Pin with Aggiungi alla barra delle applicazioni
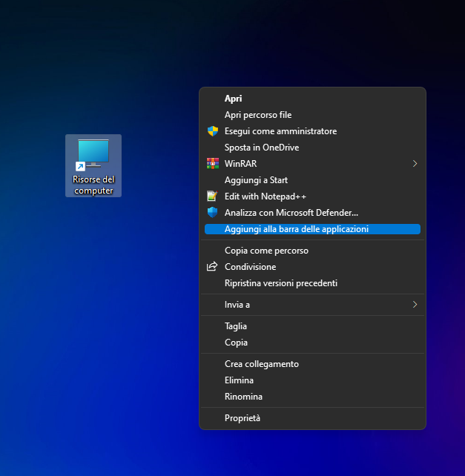The image size is (465, 476). click(297, 229)
